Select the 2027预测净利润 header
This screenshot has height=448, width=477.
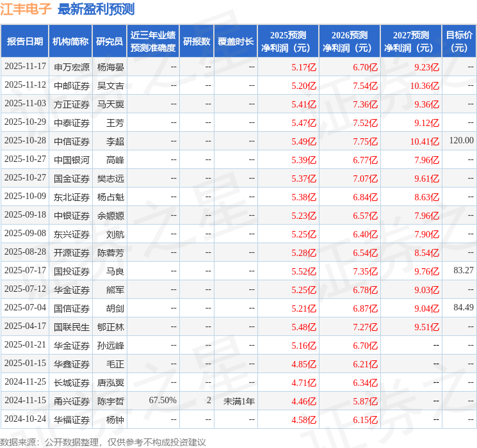coord(411,42)
